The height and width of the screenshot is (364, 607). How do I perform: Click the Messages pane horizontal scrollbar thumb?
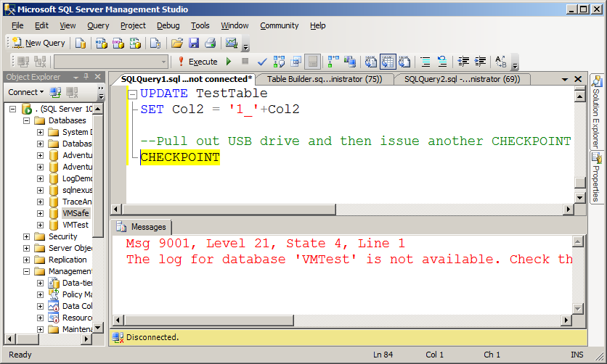click(x=209, y=320)
